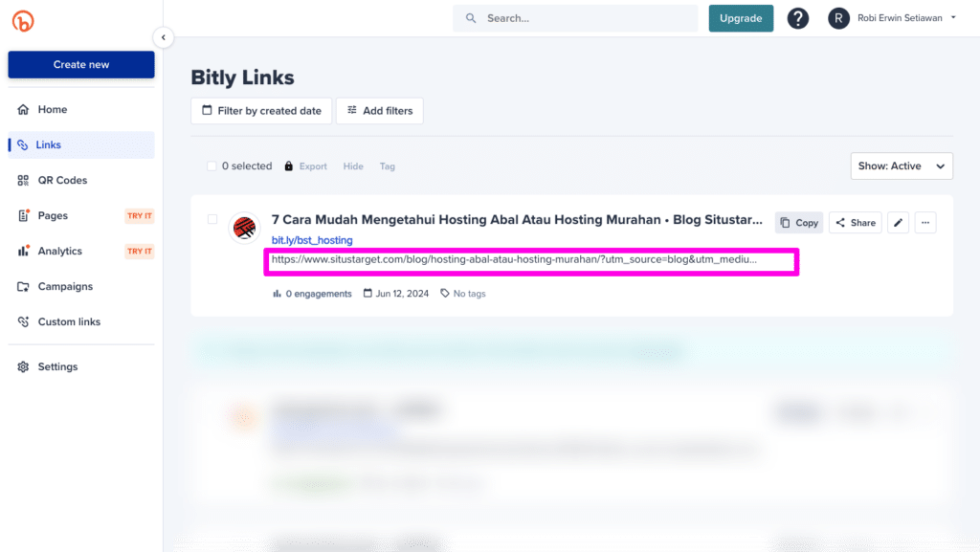This screenshot has width=980, height=552.
Task: Click the QR Codes grid icon
Action: click(23, 180)
